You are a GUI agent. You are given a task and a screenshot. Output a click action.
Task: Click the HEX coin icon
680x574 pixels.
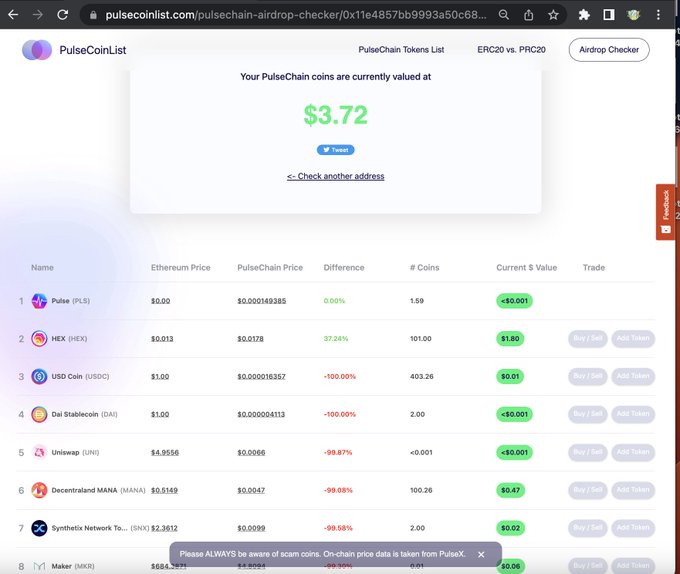click(x=39, y=339)
